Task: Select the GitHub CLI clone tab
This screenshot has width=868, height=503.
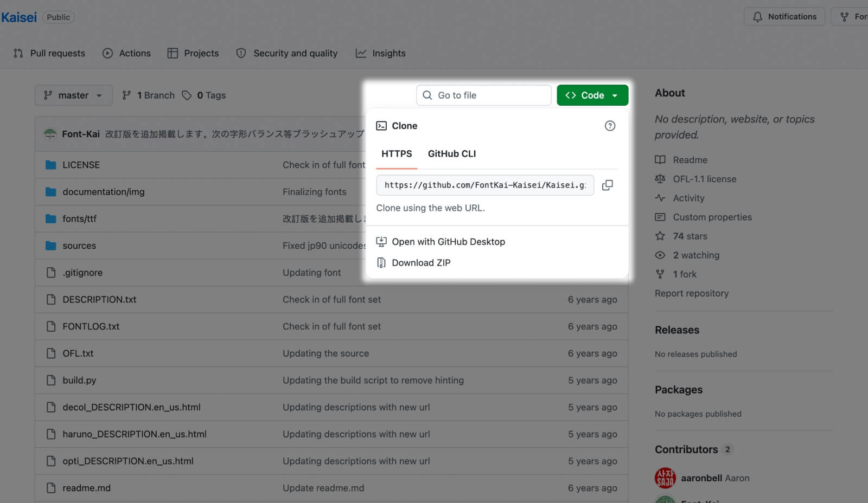Action: coord(452,154)
